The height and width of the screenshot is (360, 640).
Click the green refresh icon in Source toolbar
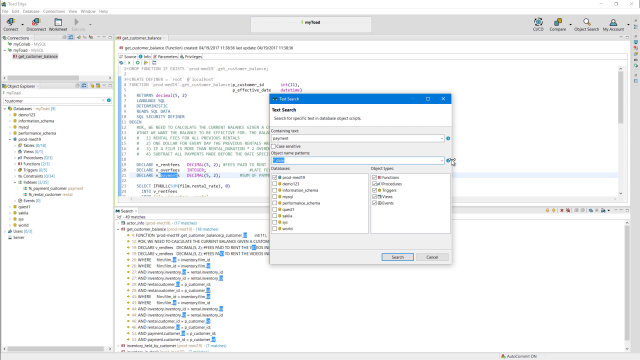tap(138, 63)
